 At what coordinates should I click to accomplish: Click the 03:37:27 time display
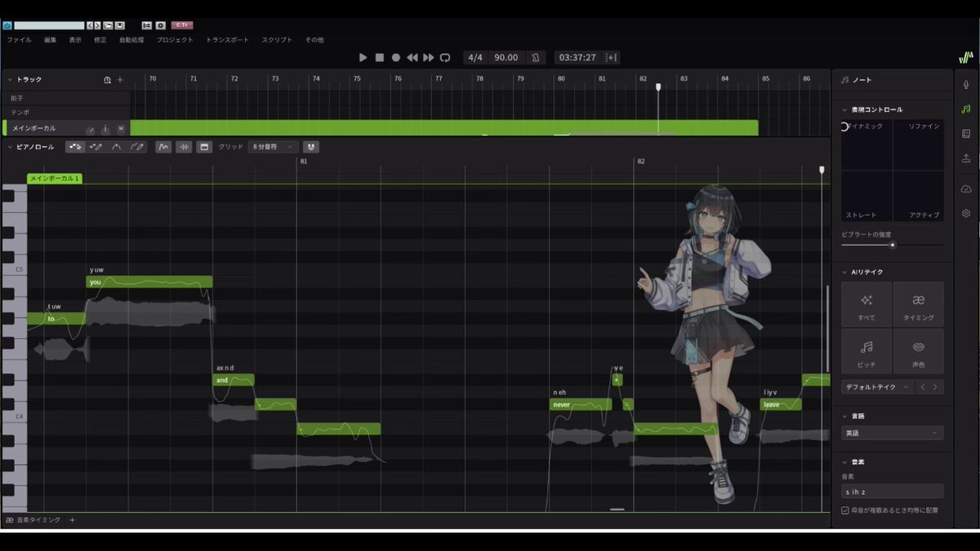coord(577,57)
